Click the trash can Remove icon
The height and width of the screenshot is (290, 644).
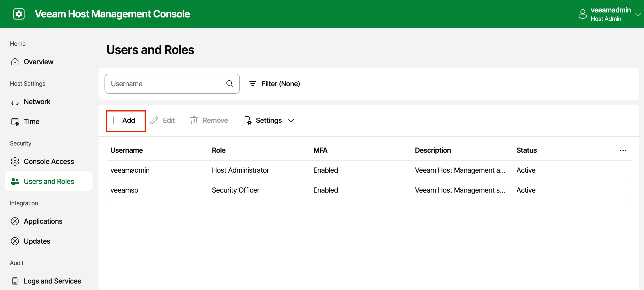(x=194, y=120)
